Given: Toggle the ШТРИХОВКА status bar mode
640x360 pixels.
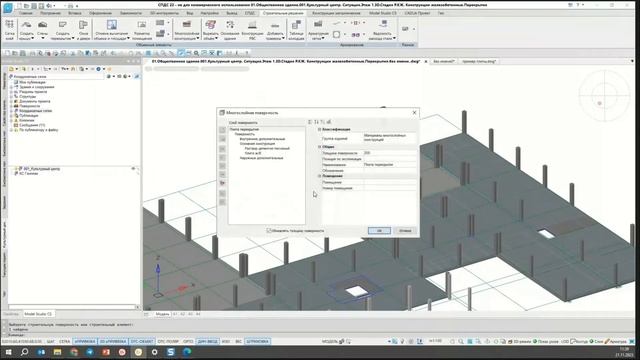Looking at the screenshot, I should 258,341.
